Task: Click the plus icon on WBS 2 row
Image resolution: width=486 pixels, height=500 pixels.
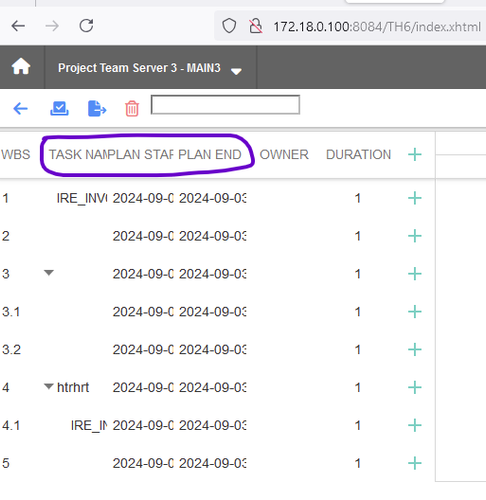Action: 415,236
